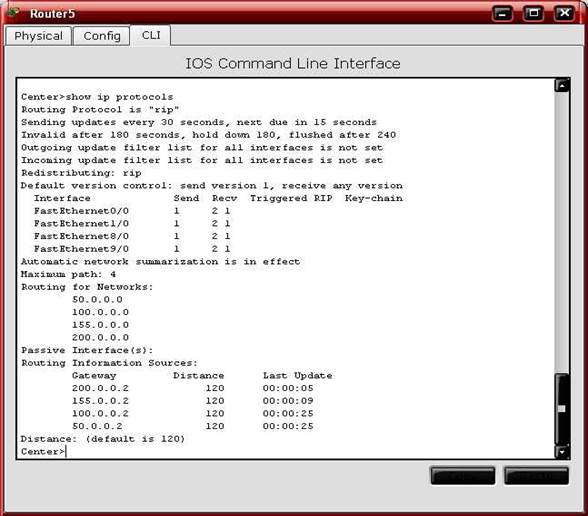Click the 'IOS Command Line Interface' heading
The image size is (588, 516).
(x=293, y=63)
